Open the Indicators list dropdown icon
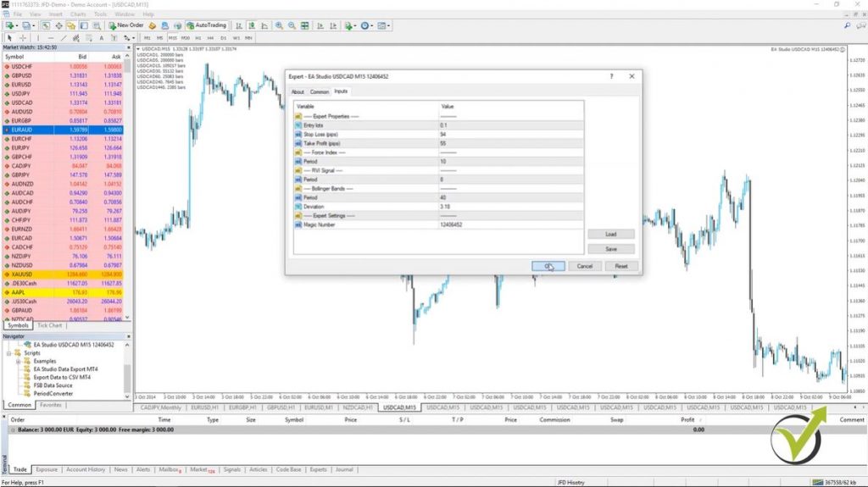The height and width of the screenshot is (487, 868). tap(349, 25)
